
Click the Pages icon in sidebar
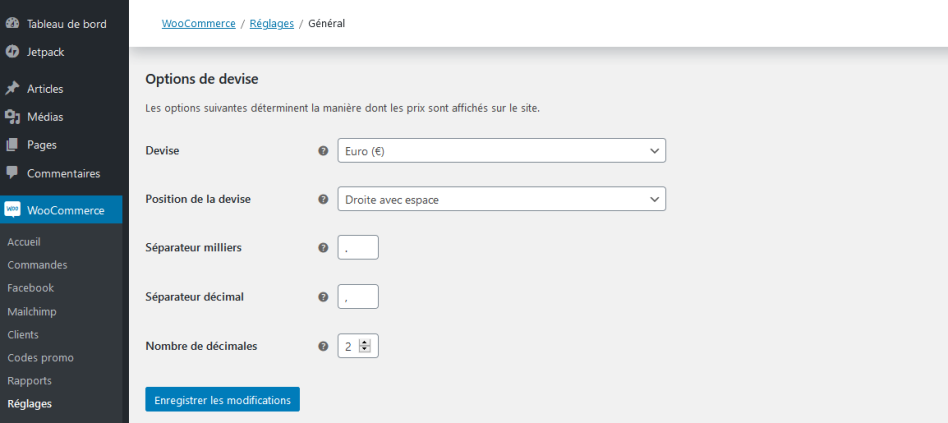click(12, 144)
